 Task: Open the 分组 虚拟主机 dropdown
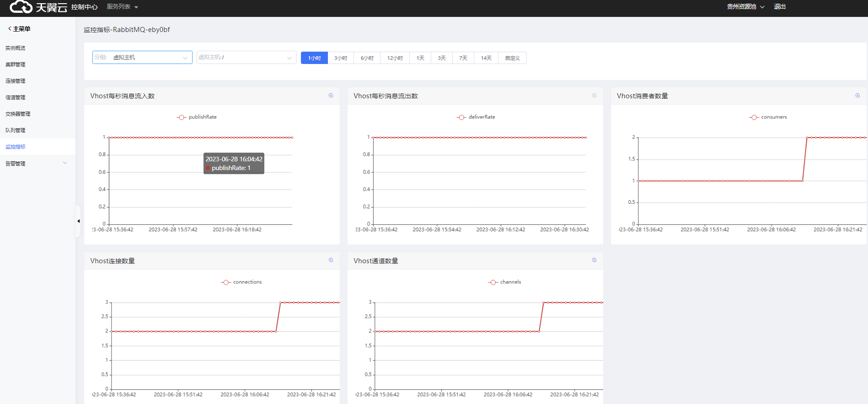tap(142, 58)
